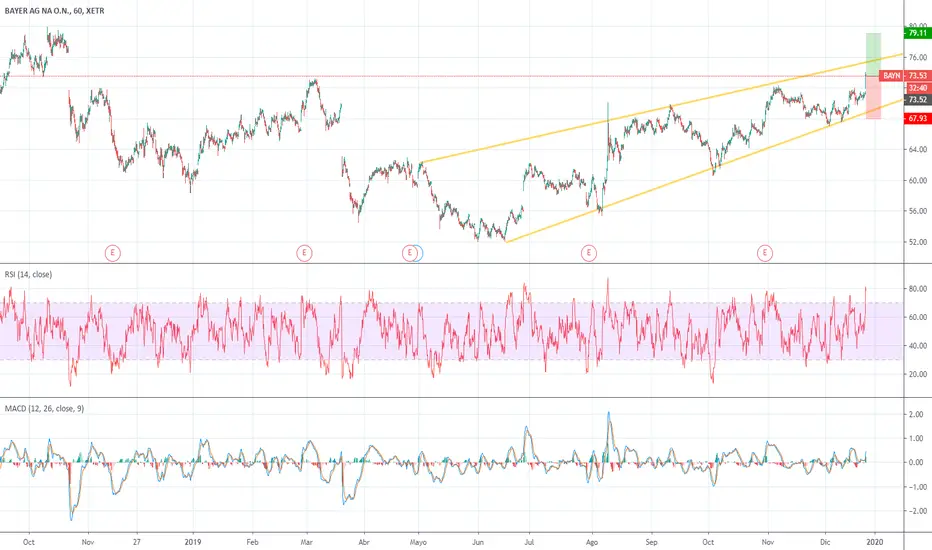This screenshot has width=932, height=550.
Task: Click the Ago label on the time axis
Action: 591,542
